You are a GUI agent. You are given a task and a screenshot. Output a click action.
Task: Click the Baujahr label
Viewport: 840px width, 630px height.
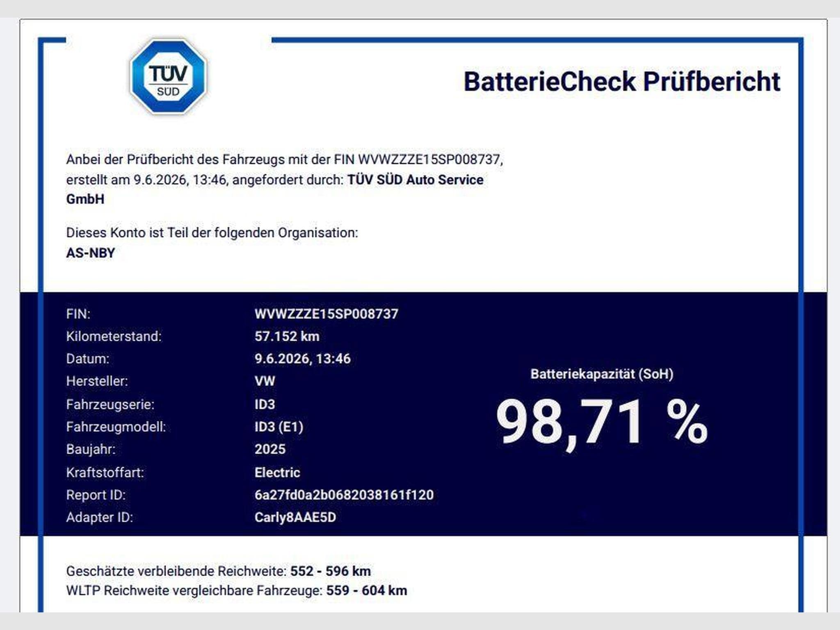(x=91, y=449)
